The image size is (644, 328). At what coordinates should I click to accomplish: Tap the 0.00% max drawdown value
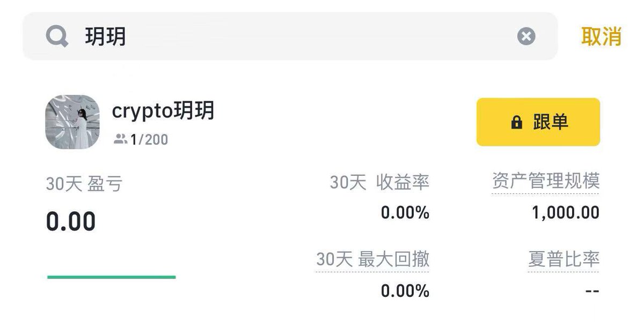pos(405,291)
